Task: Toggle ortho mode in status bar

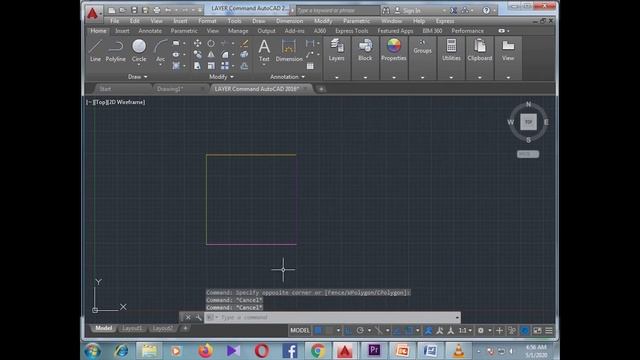Action: point(348,331)
